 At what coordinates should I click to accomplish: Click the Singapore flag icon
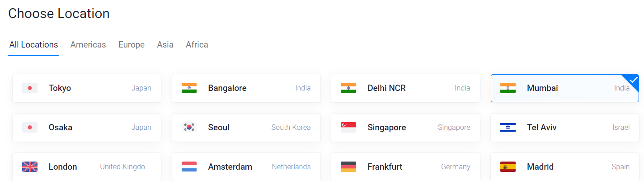tap(348, 128)
